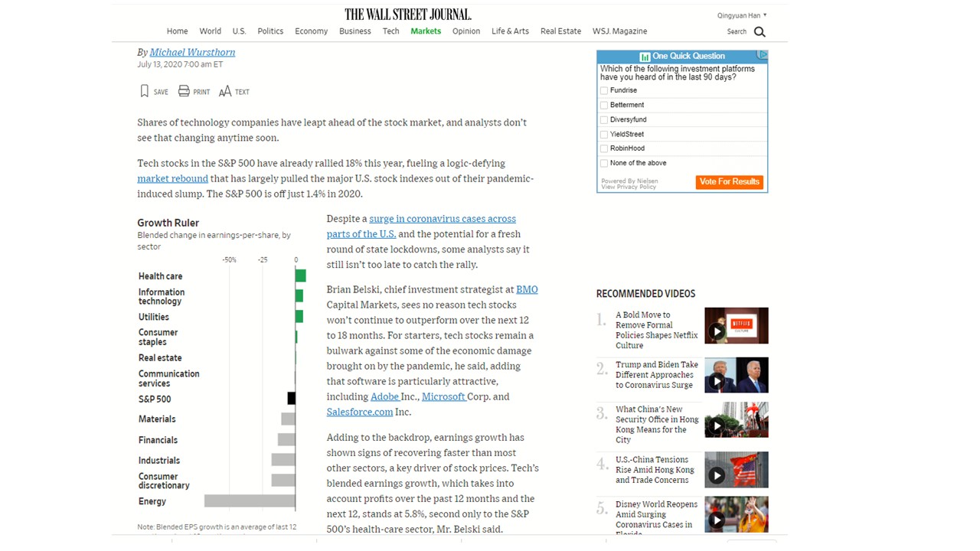
Task: Check the Betterment option
Action: click(604, 105)
